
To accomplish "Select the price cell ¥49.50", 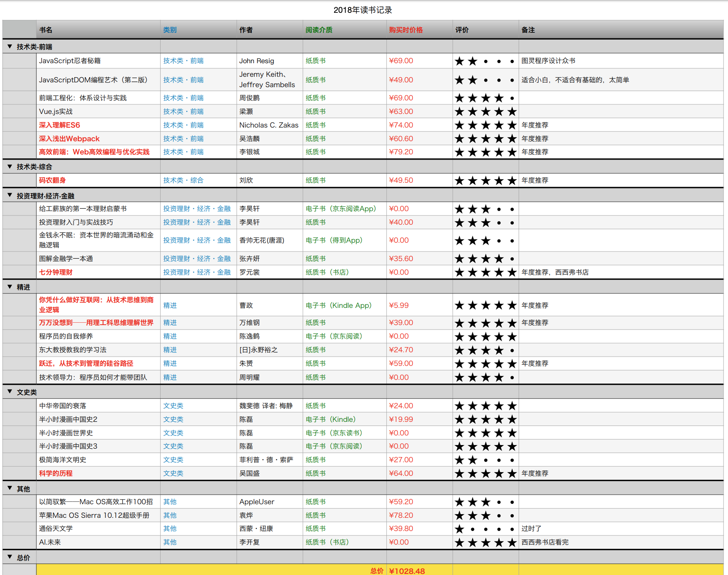I will tap(420, 180).
